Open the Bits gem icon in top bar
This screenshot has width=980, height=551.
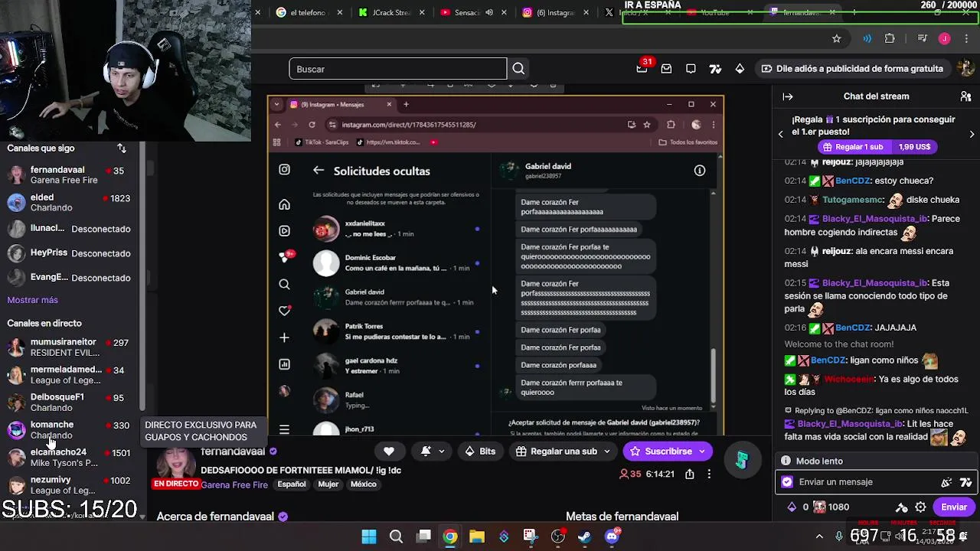pyautogui.click(x=740, y=69)
